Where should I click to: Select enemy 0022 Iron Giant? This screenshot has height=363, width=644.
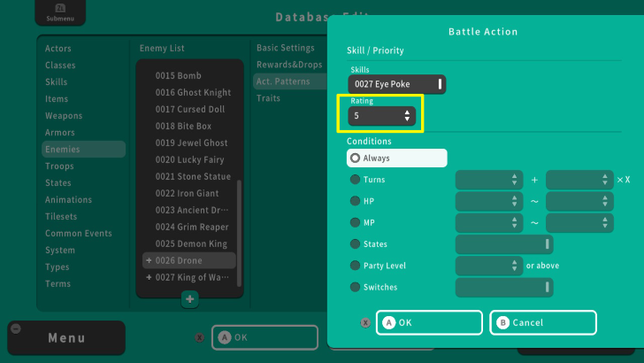coord(189,193)
